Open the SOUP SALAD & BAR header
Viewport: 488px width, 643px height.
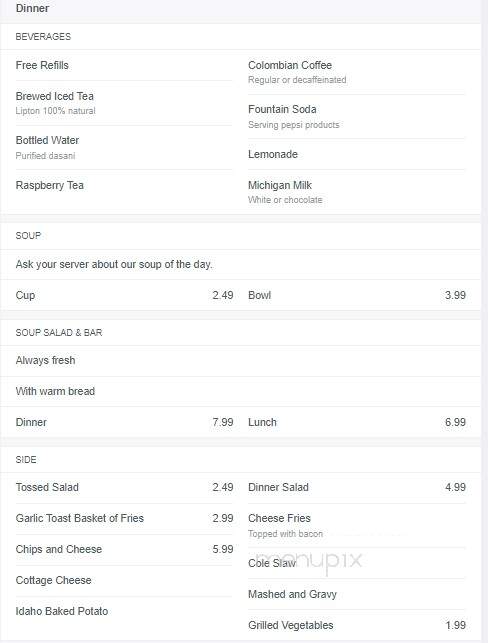point(59,333)
